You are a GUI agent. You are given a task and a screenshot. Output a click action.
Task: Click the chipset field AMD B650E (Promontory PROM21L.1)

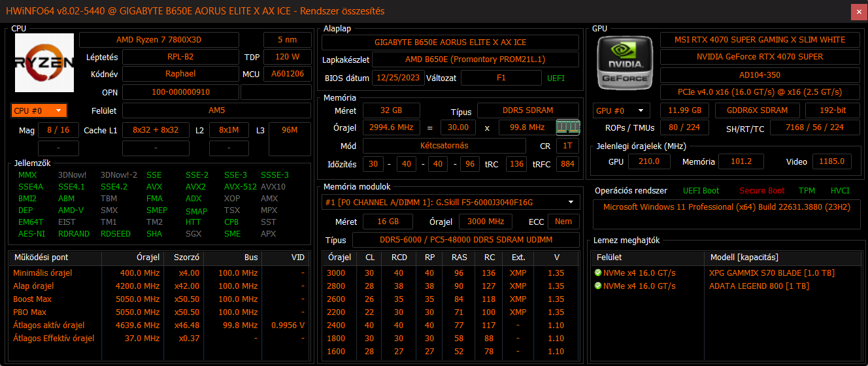pos(476,59)
